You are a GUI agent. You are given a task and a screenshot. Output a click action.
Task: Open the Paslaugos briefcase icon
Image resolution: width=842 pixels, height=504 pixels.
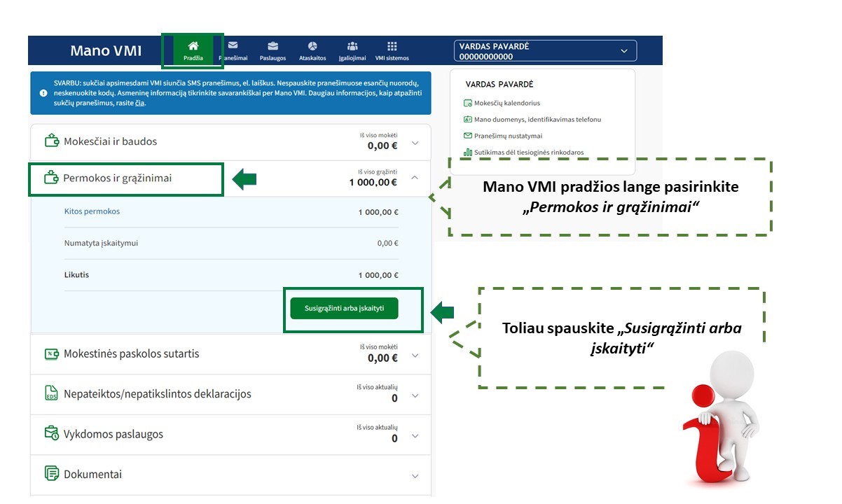coord(272,46)
